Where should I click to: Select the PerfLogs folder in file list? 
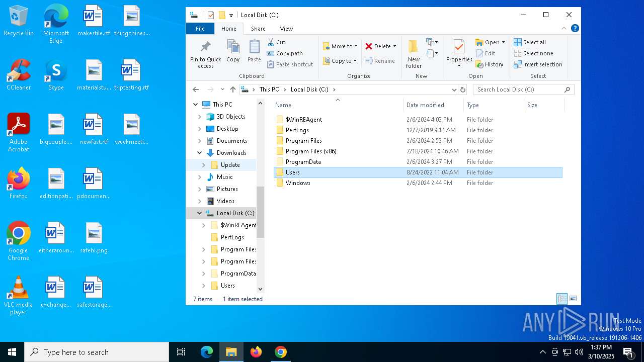(418, 130)
